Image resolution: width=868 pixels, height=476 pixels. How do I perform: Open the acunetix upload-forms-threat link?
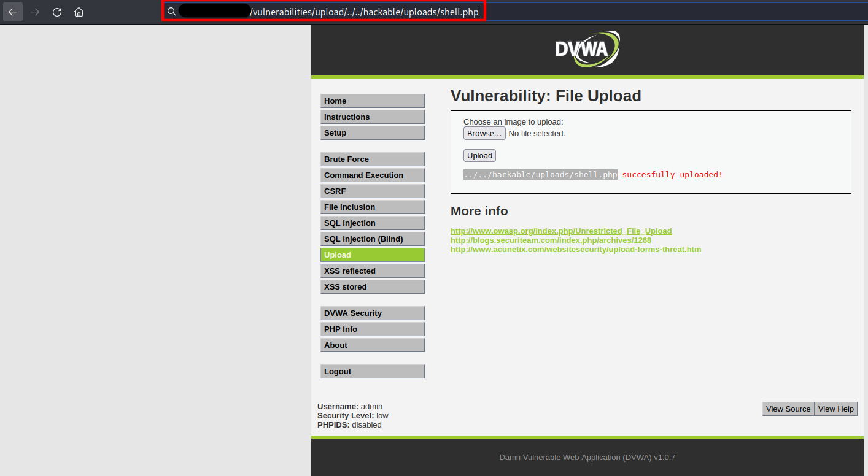[x=575, y=250]
